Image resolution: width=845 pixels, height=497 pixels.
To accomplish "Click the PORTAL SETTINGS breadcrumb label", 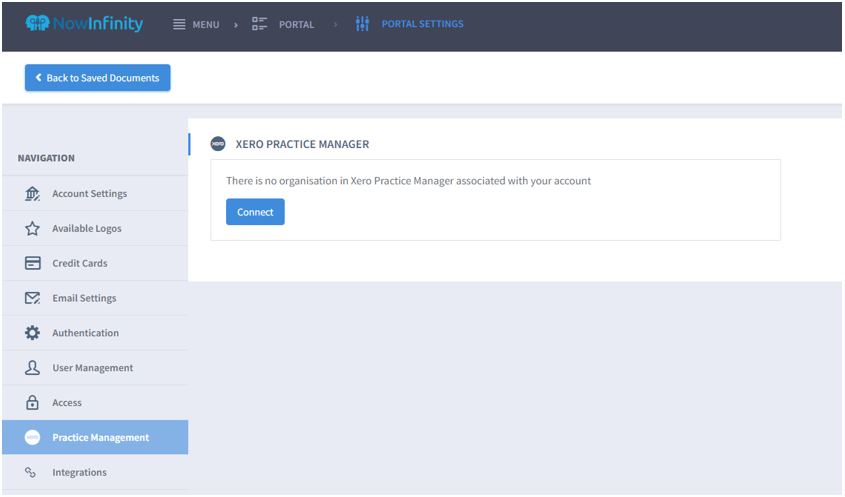I will click(x=422, y=24).
